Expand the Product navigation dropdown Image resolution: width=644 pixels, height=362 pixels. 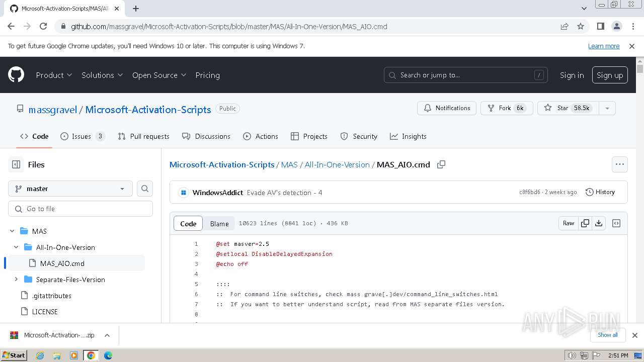click(54, 75)
